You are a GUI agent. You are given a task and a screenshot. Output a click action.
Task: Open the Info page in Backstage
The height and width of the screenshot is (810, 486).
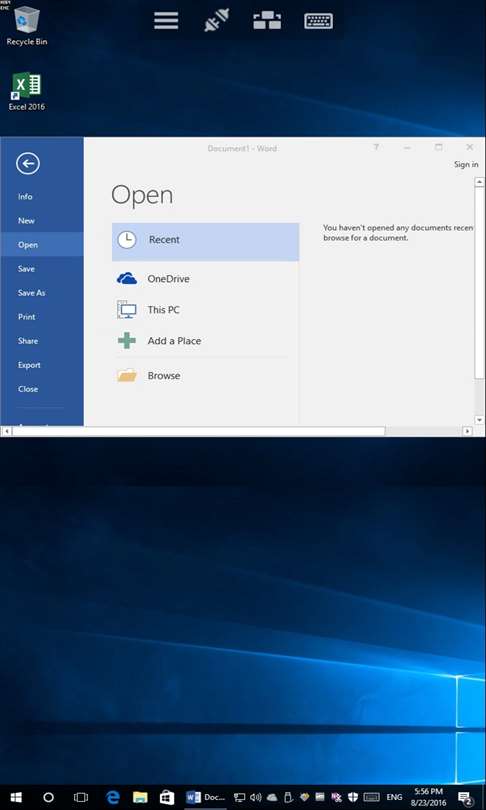(x=42, y=197)
